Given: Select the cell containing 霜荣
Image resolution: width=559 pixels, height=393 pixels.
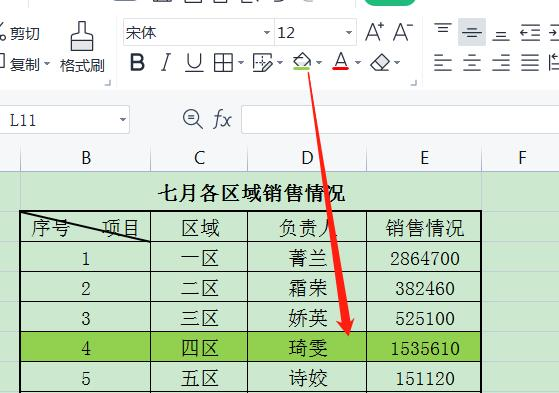Looking at the screenshot, I should click(307, 287).
